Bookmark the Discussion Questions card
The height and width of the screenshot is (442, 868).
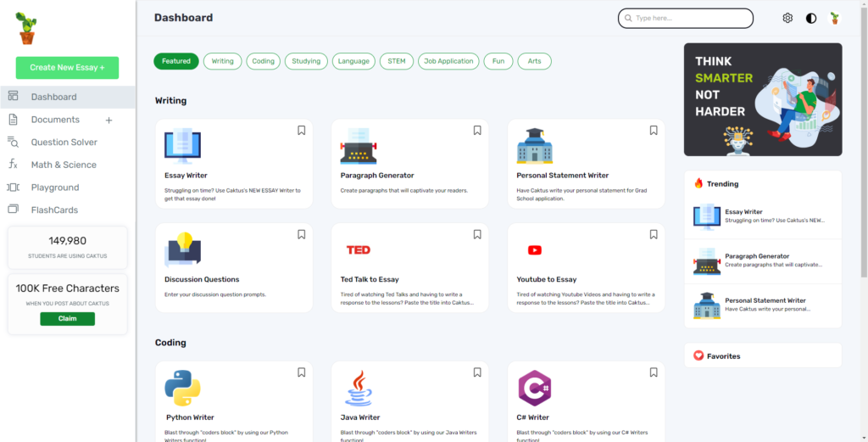[301, 235]
